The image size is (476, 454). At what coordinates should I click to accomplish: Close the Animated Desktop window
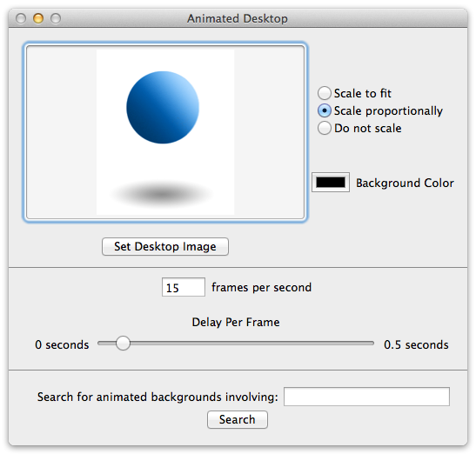click(x=21, y=18)
